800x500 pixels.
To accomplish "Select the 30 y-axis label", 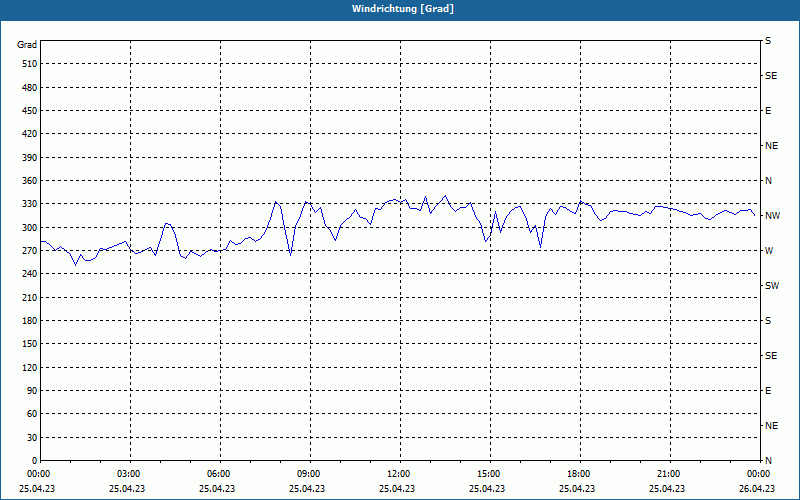I will (32, 437).
